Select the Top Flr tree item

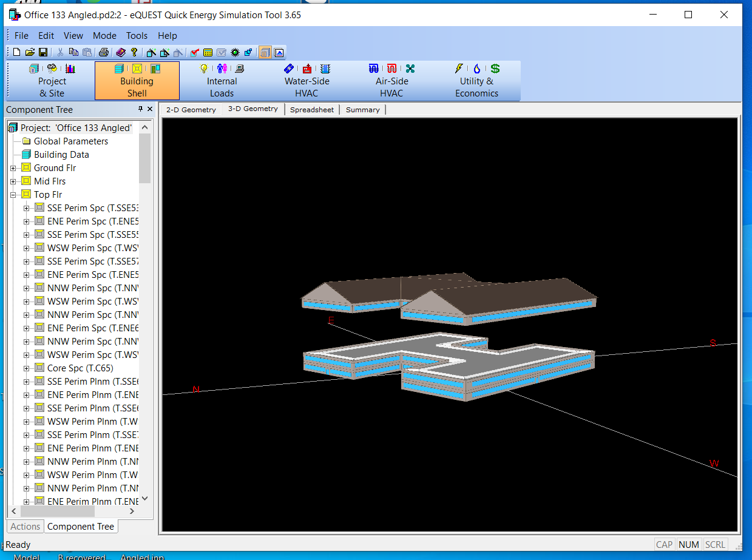(48, 195)
